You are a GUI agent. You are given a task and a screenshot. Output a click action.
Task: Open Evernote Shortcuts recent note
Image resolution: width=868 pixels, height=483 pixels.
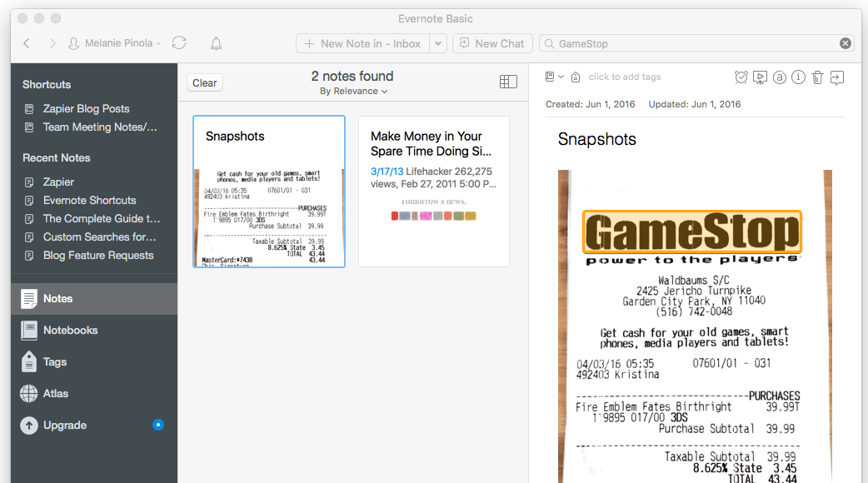90,201
